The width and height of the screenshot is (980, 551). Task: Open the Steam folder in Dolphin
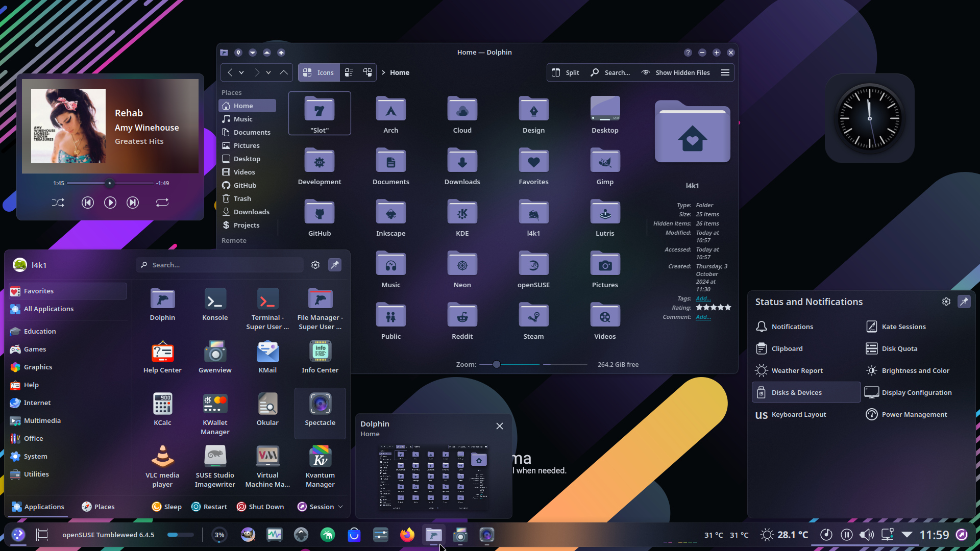(533, 321)
